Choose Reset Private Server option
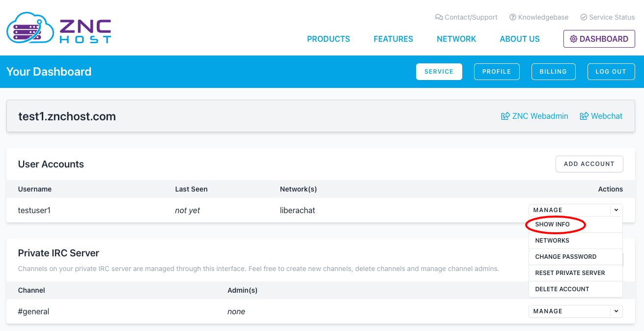This screenshot has width=644, height=331. point(570,273)
